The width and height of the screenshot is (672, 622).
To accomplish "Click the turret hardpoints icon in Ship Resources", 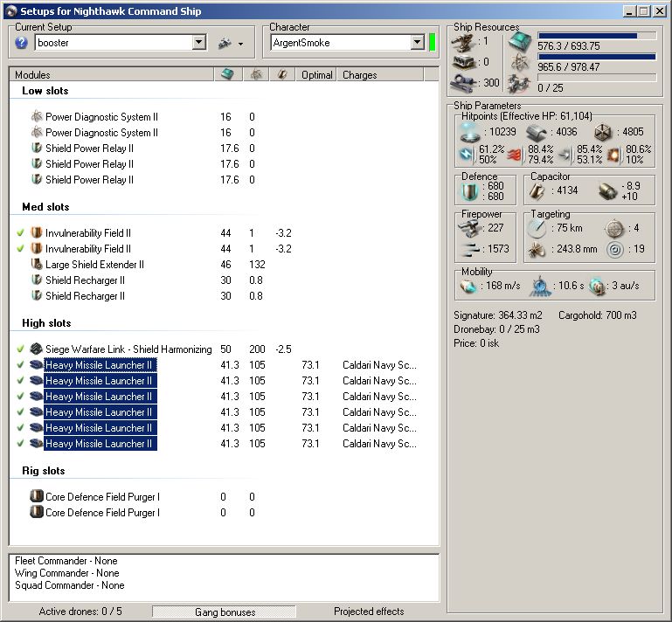I will (464, 42).
